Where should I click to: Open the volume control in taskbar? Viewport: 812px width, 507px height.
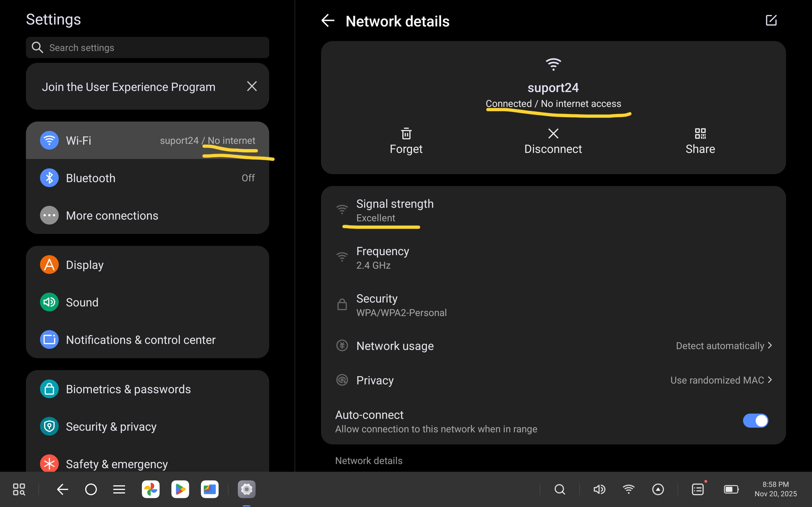click(599, 489)
